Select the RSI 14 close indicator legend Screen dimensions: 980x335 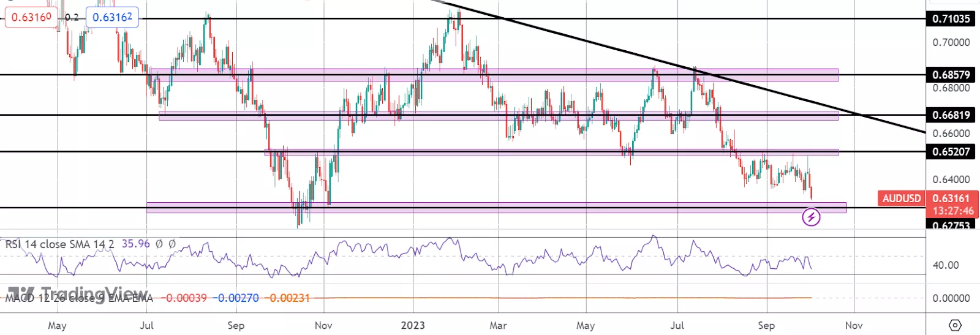coord(60,244)
